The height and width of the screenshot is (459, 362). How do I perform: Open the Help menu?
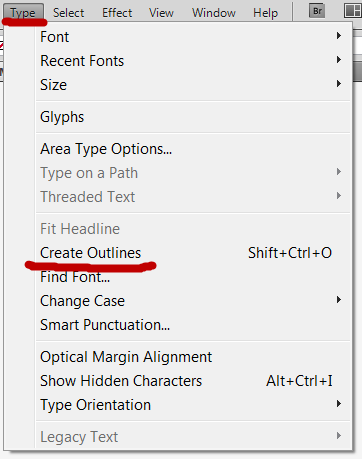coord(265,13)
